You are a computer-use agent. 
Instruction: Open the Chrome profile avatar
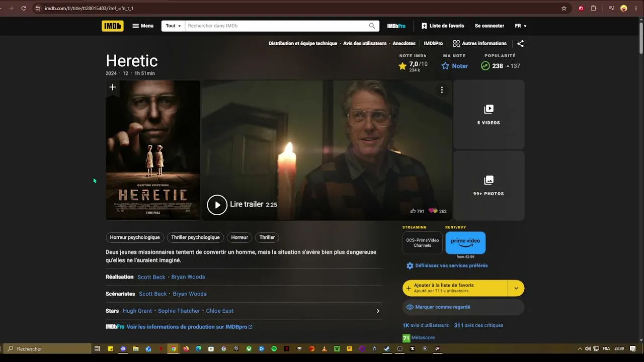(x=624, y=8)
